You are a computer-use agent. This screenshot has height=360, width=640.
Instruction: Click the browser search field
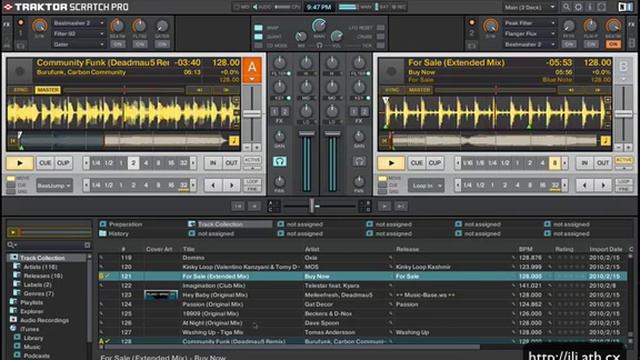(48, 245)
